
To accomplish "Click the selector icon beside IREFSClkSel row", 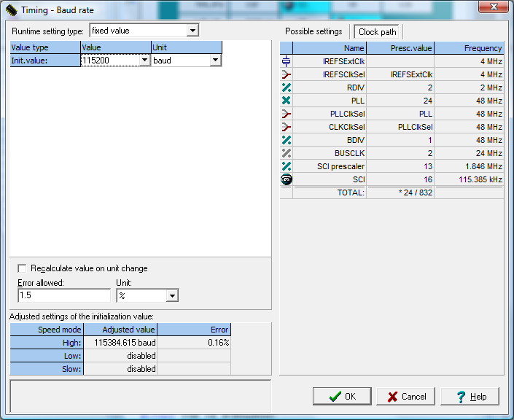I will click(x=286, y=74).
